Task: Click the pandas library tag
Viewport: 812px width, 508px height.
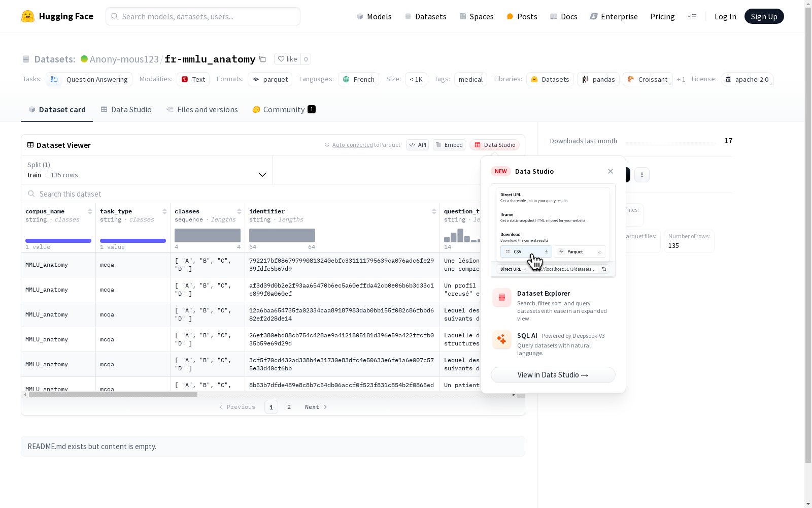Action: coord(598,79)
